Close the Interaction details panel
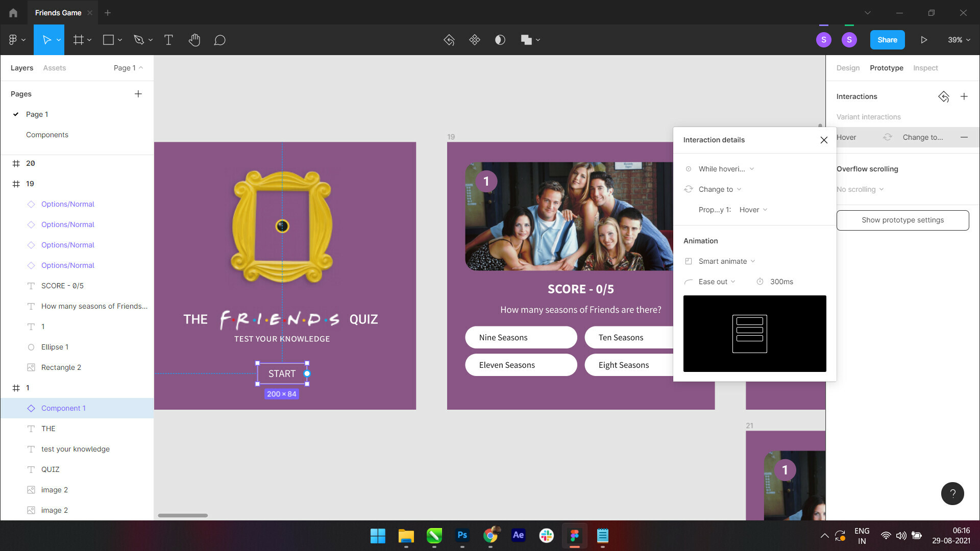Viewport: 980px width, 551px height. click(824, 140)
